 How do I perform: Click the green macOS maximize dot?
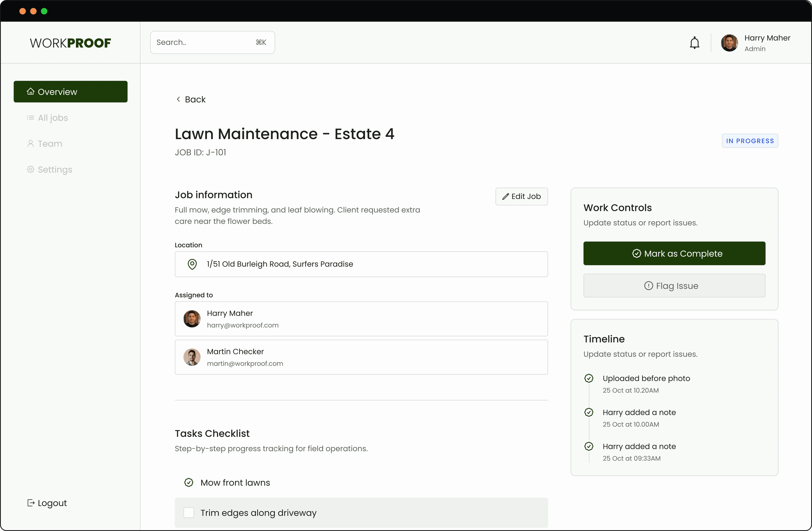[44, 11]
